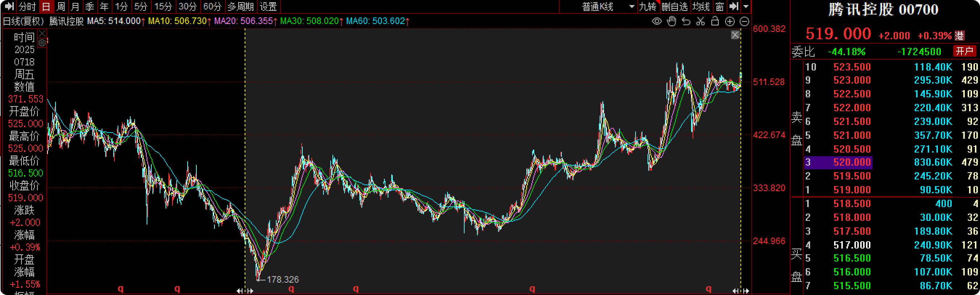
Task: Select highlighted sell level 3 at 520.000
Action: [x=838, y=162]
